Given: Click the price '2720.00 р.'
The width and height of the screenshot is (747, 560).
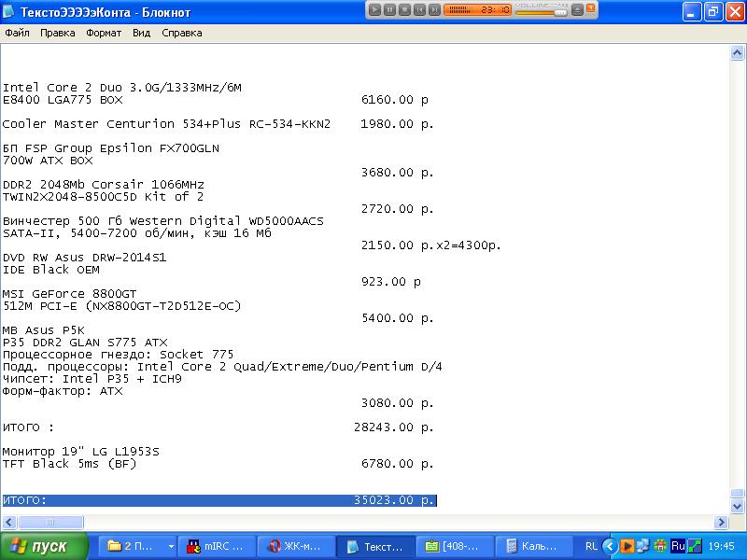Looking at the screenshot, I should (397, 209).
